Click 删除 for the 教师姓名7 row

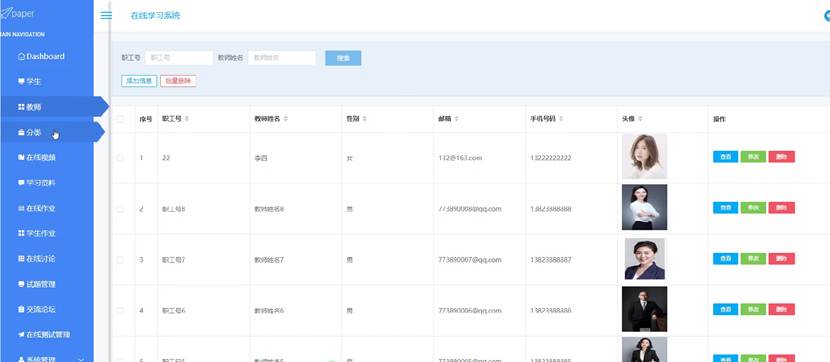(x=782, y=258)
